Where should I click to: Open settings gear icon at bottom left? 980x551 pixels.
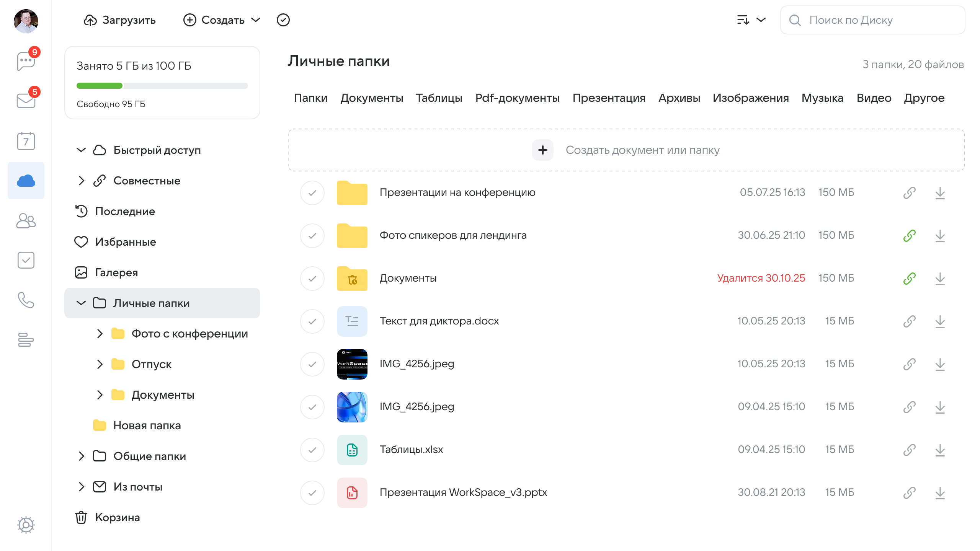coord(26,525)
